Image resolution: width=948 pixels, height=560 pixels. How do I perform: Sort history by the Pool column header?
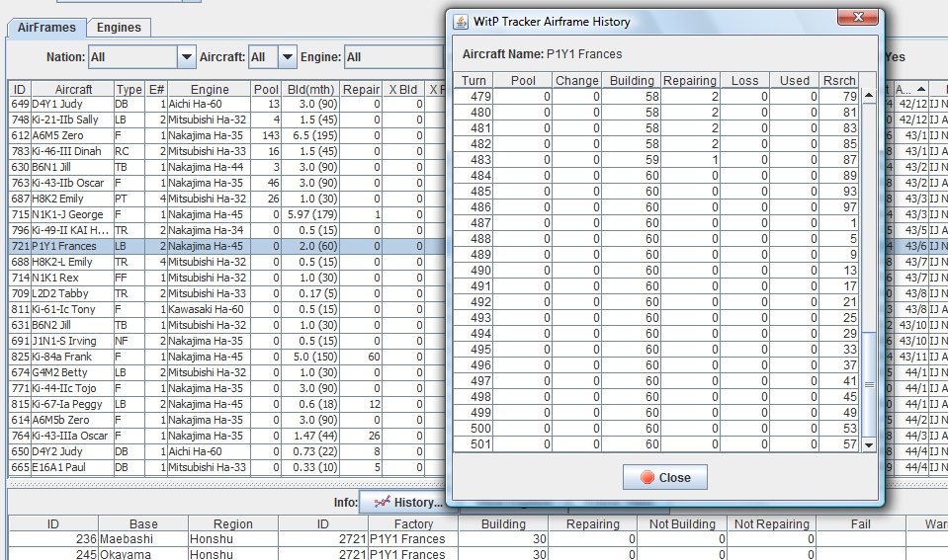coord(523,80)
